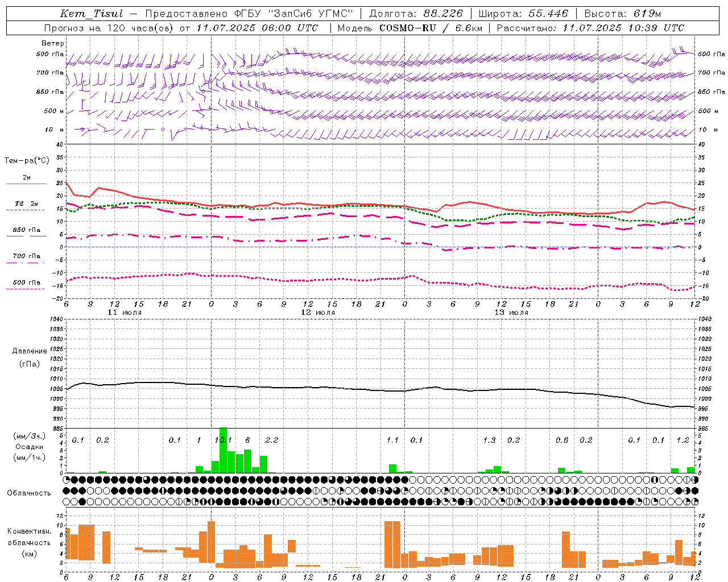Click the "12 июля" date label
The width and height of the screenshot is (728, 582).
pyautogui.click(x=318, y=313)
